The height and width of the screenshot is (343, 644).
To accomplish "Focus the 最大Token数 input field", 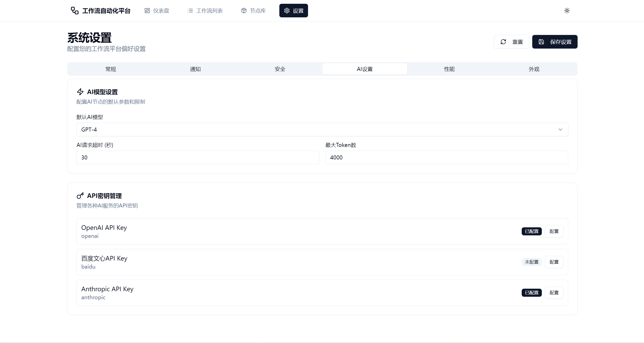I will pos(446,157).
